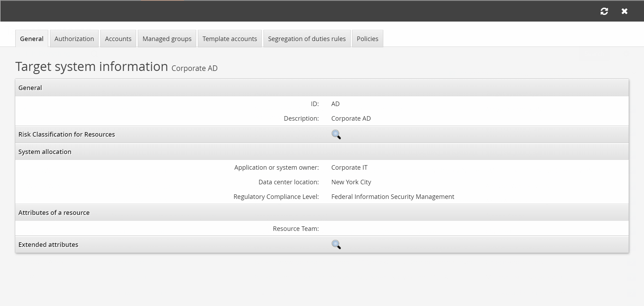Select the General tab
This screenshot has width=644, height=306.
pos(32,39)
